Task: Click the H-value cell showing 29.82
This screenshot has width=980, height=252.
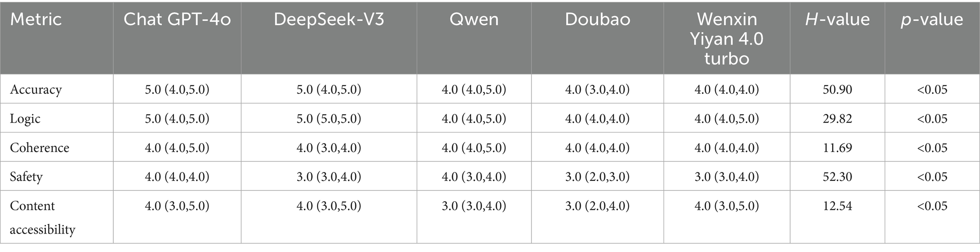Action: [x=837, y=118]
